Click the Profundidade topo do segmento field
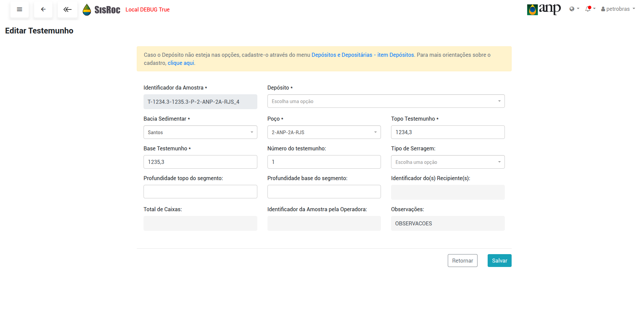Screen dimensions: 644x318 point(200,192)
